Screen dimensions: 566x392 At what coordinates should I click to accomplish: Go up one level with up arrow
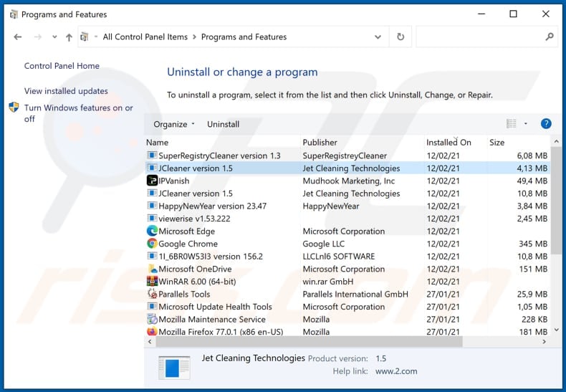pyautogui.click(x=69, y=37)
